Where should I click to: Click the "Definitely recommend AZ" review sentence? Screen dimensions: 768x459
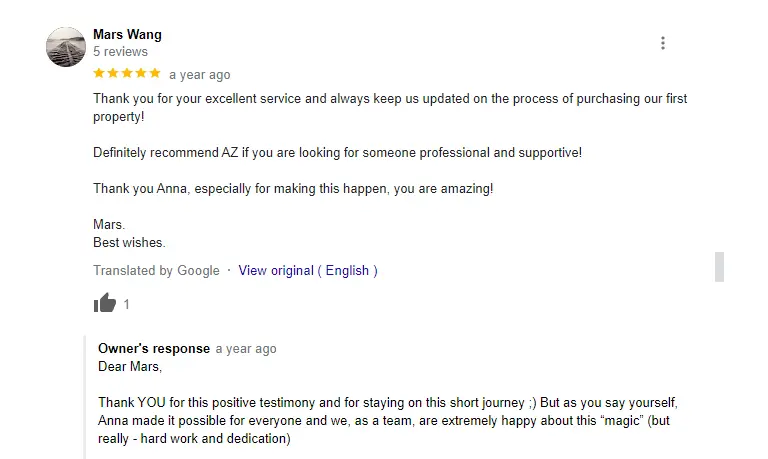pyautogui.click(x=337, y=153)
